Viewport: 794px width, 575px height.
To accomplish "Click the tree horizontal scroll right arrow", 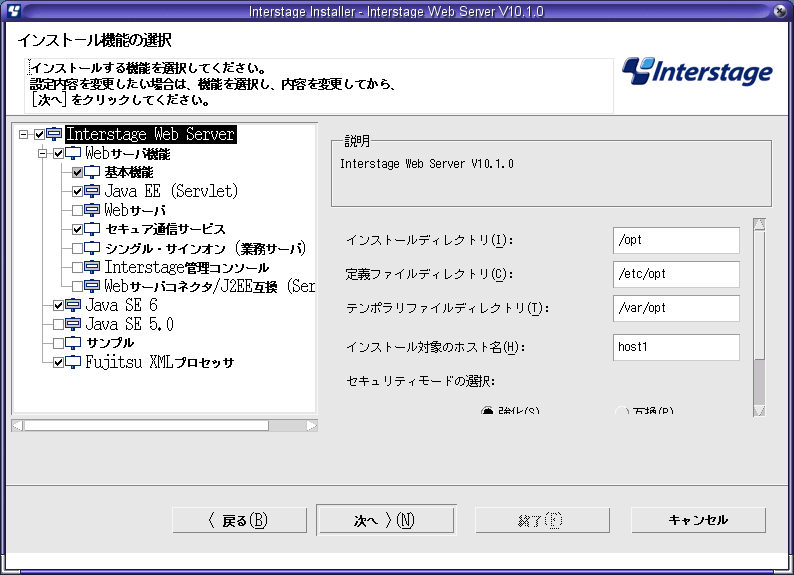I will click(x=311, y=426).
